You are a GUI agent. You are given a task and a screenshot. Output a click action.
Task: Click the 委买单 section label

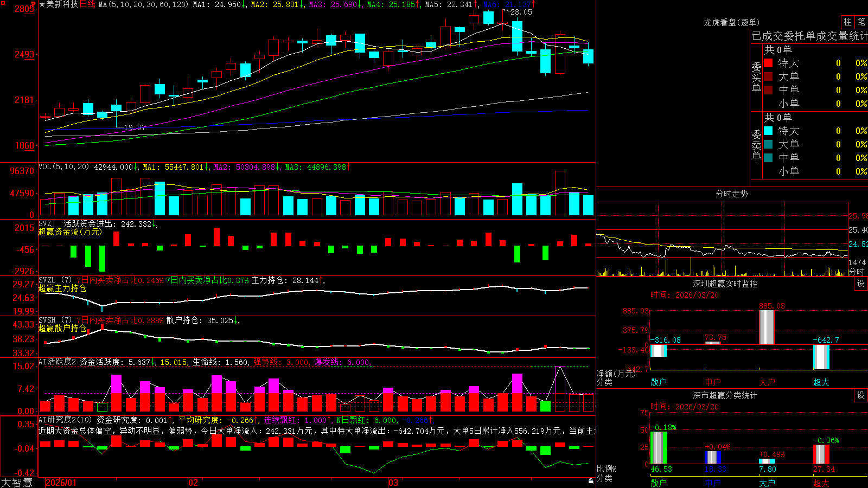[x=756, y=78]
